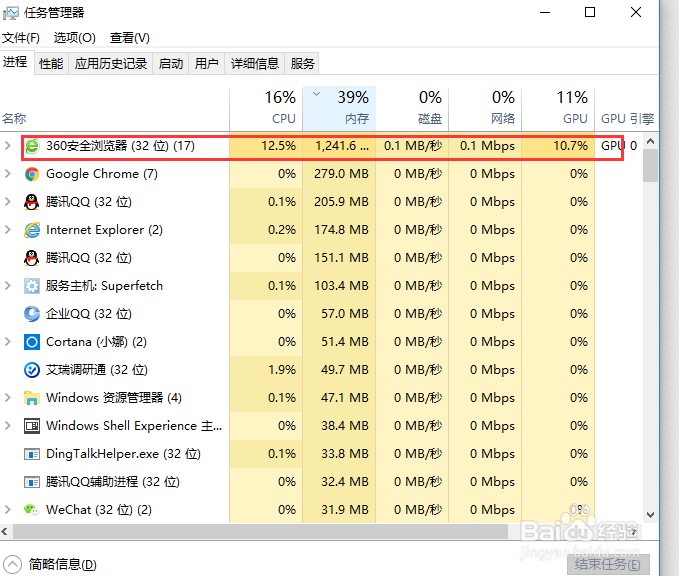The width and height of the screenshot is (679, 576).
Task: Click the 12.5% CPU cell
Action: [x=266, y=146]
